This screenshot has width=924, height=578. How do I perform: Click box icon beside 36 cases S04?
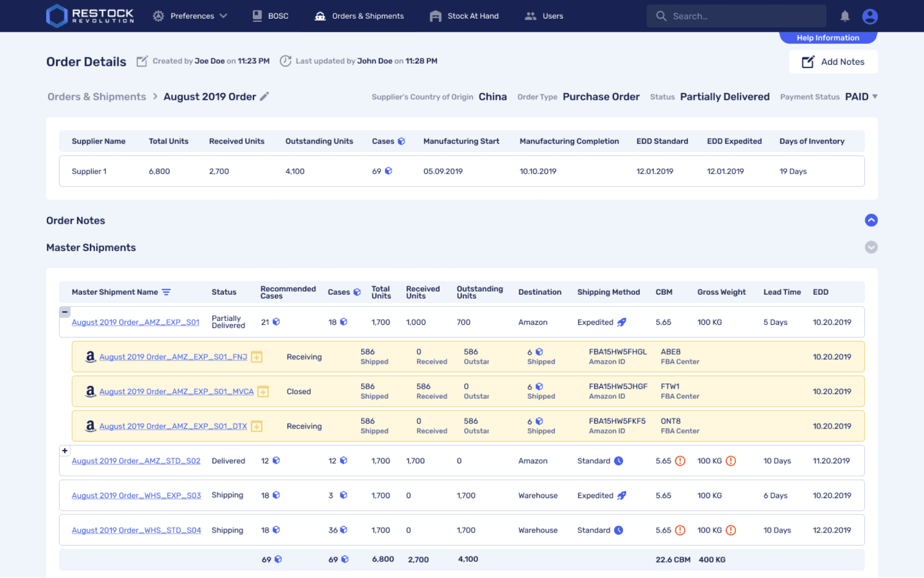click(x=344, y=529)
